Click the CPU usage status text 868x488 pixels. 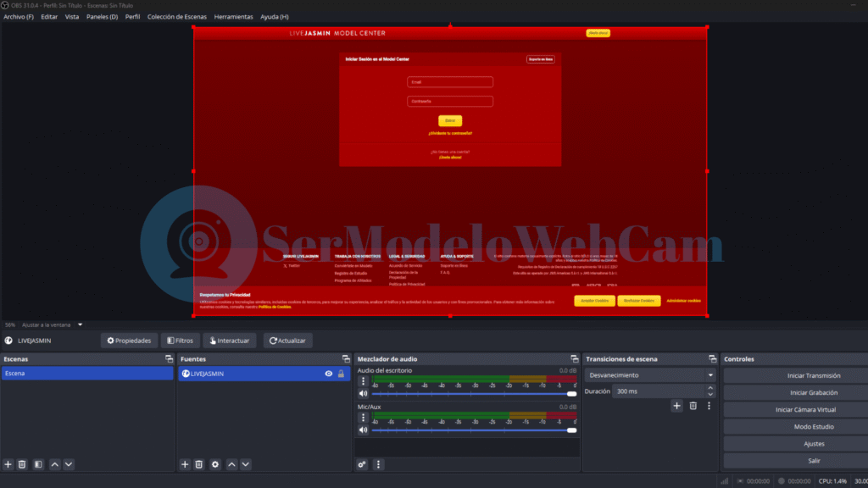(832, 481)
